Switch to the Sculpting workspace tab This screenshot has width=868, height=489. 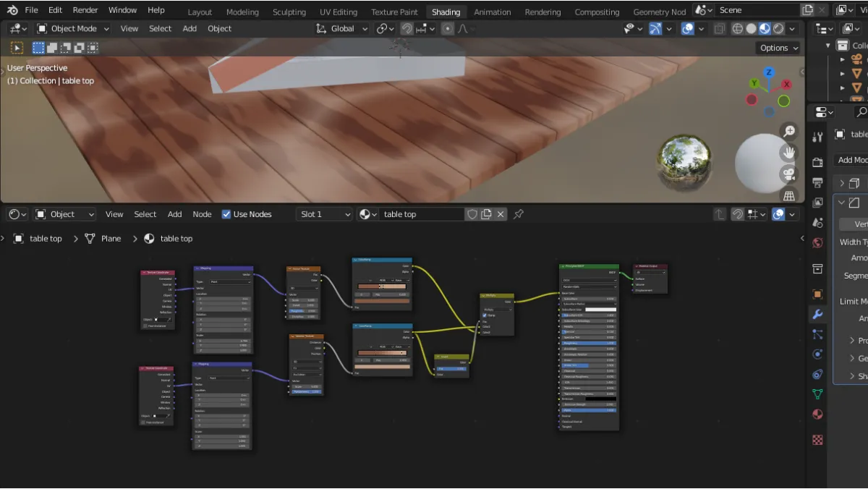289,12
